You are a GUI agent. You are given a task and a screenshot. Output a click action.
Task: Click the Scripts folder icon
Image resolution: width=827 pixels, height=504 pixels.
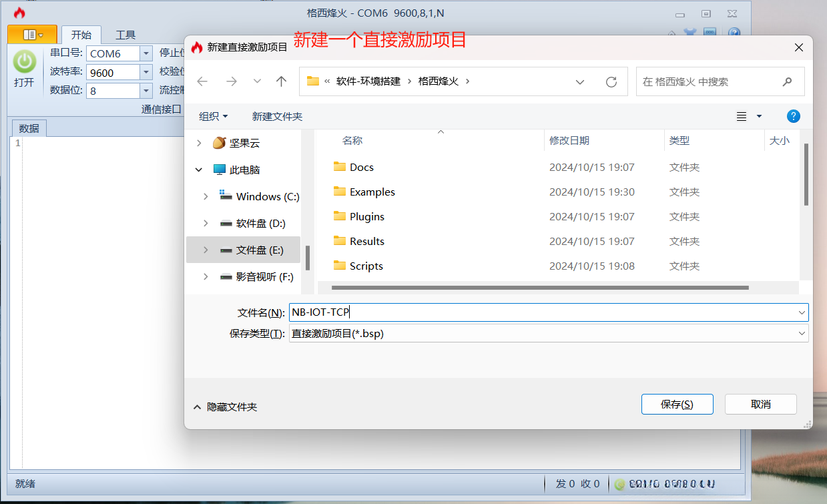click(x=339, y=266)
